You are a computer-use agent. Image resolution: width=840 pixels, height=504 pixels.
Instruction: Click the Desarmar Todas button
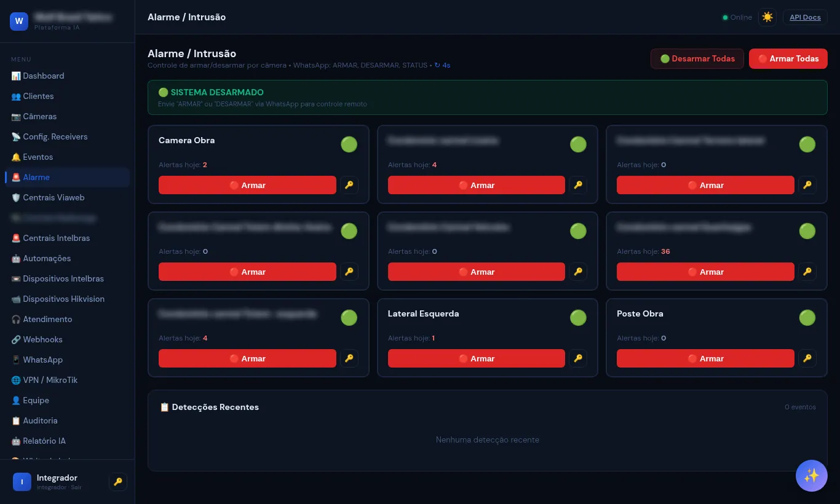click(x=697, y=58)
